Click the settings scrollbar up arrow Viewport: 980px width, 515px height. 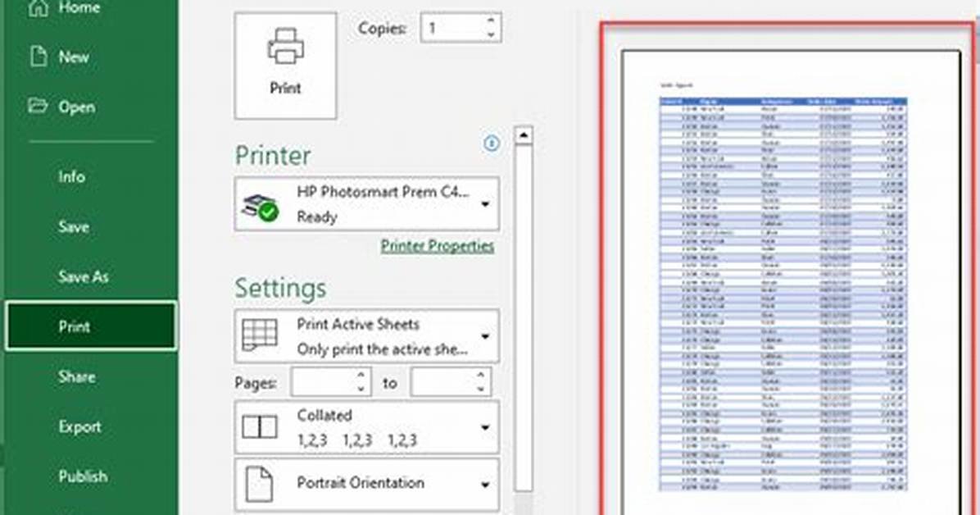pos(524,135)
